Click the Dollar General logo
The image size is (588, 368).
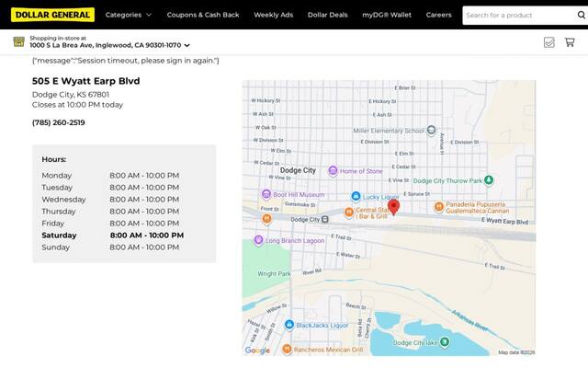click(x=52, y=15)
